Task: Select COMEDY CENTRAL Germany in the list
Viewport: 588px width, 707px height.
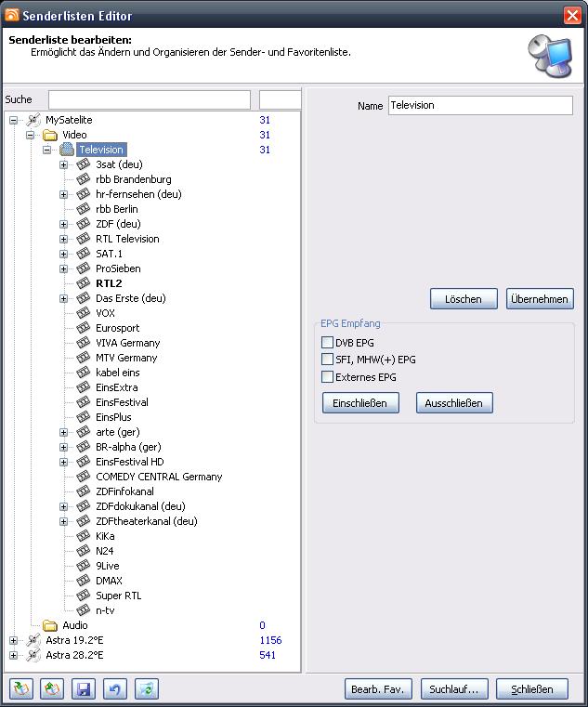Action: point(159,477)
